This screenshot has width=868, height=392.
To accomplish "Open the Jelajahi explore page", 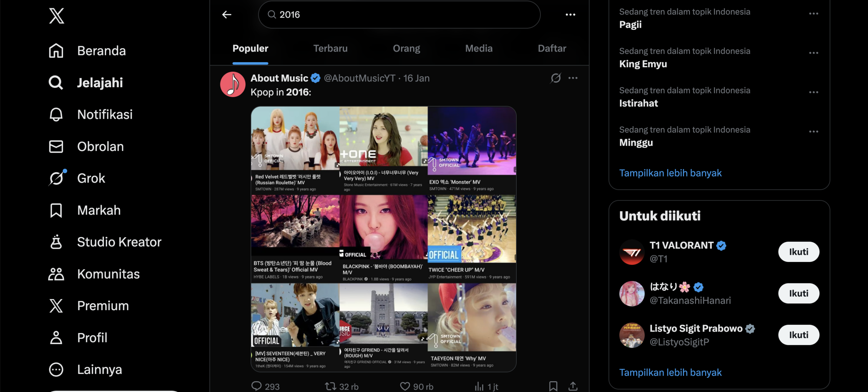I will (86, 83).
